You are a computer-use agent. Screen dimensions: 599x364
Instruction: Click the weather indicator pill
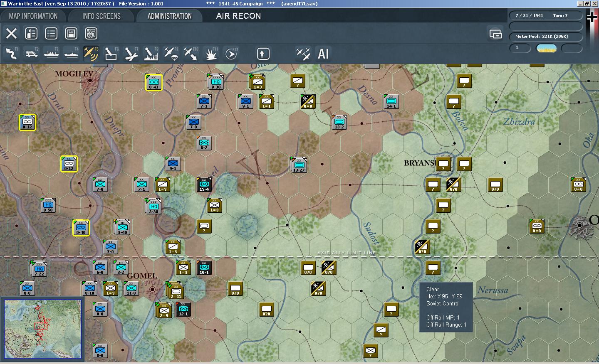tap(547, 48)
